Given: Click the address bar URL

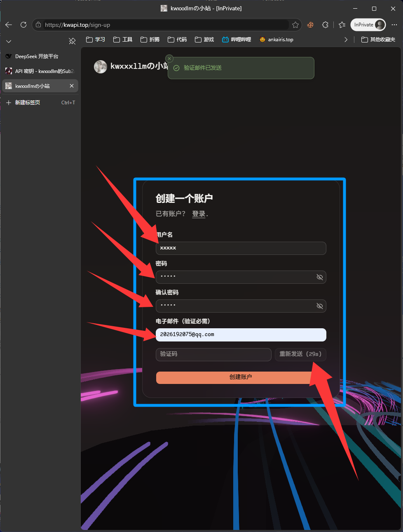Looking at the screenshot, I should pyautogui.click(x=77, y=25).
